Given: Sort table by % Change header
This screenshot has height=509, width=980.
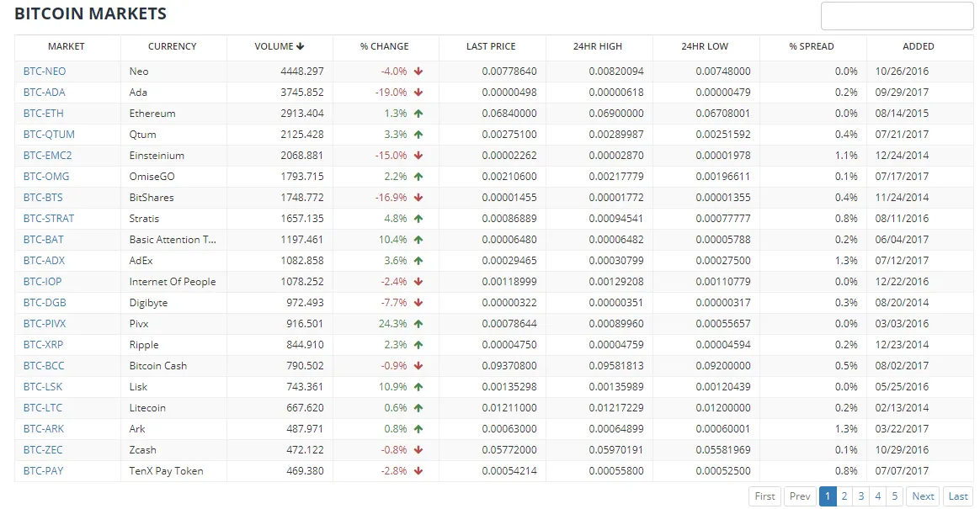Looking at the screenshot, I should click(385, 46).
